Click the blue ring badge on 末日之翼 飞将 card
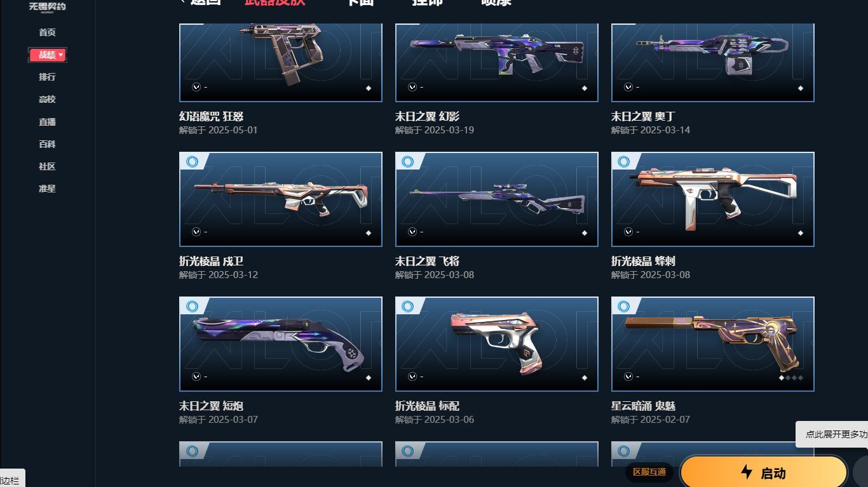 pyautogui.click(x=408, y=162)
